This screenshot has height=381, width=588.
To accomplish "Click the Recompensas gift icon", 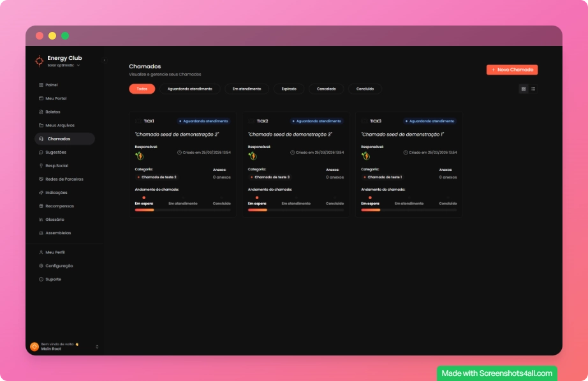I will click(41, 206).
